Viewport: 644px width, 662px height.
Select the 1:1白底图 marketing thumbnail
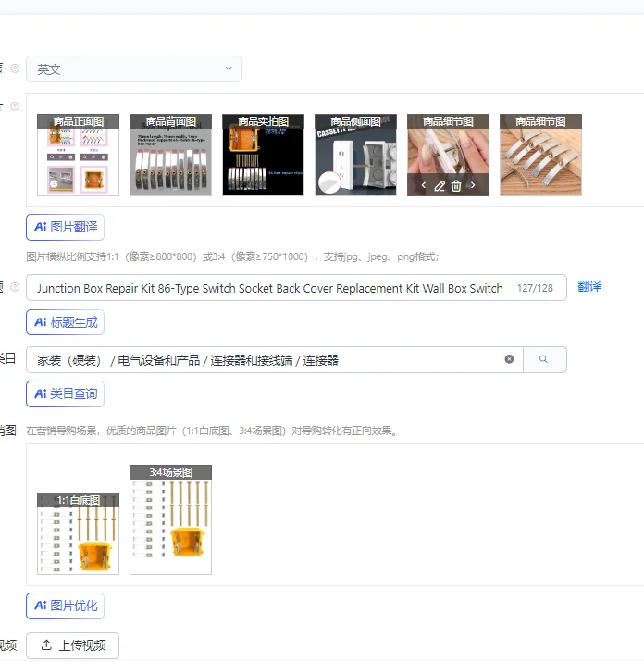(x=78, y=533)
